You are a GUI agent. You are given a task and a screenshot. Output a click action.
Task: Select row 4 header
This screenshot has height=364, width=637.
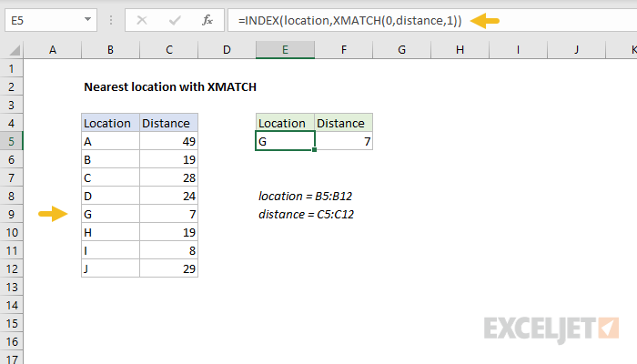point(11,124)
